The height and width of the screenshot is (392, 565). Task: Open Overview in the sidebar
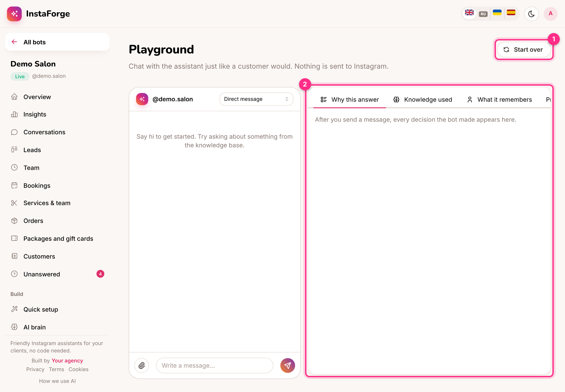coord(57,97)
